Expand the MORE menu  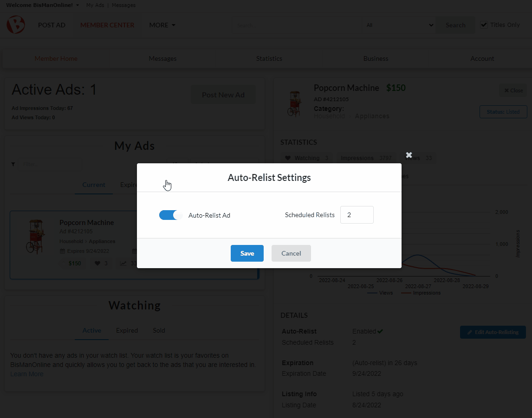point(162,25)
